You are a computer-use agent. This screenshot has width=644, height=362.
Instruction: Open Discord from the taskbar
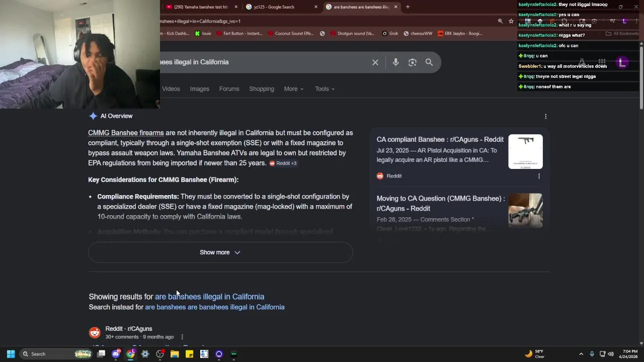116,354
